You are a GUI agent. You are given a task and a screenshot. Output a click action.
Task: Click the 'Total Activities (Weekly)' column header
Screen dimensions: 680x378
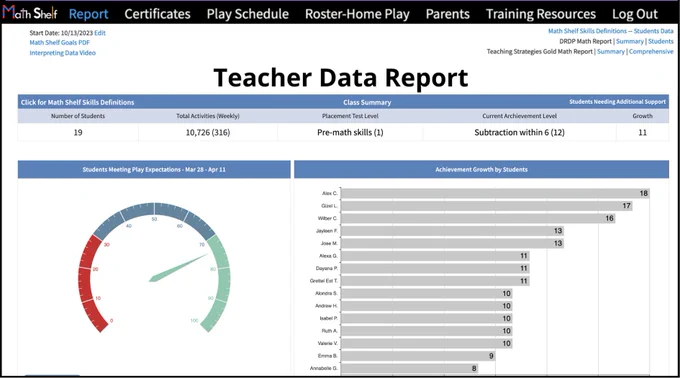(x=208, y=116)
